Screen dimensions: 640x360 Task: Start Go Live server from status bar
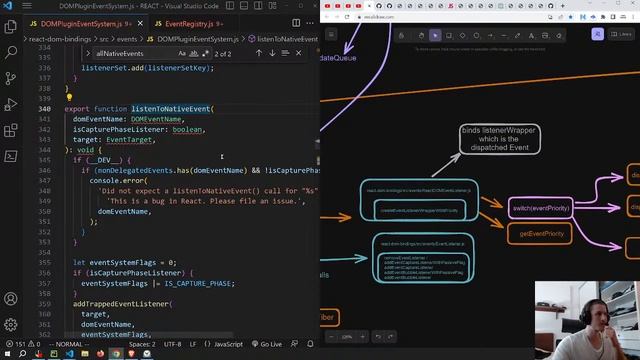pyautogui.click(x=267, y=344)
